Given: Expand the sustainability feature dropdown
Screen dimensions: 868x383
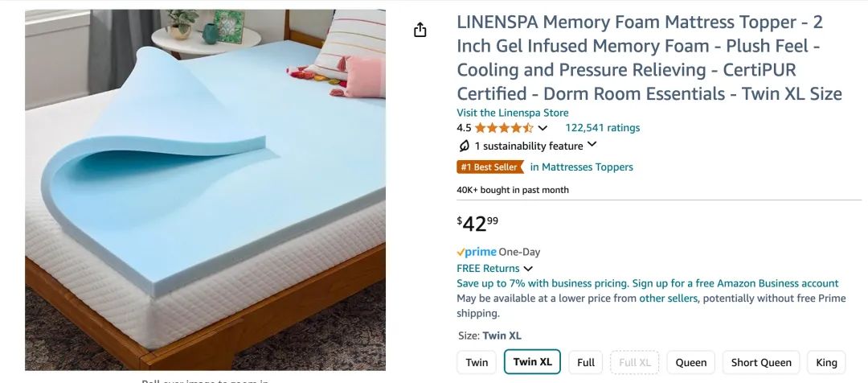Looking at the screenshot, I should point(592,145).
